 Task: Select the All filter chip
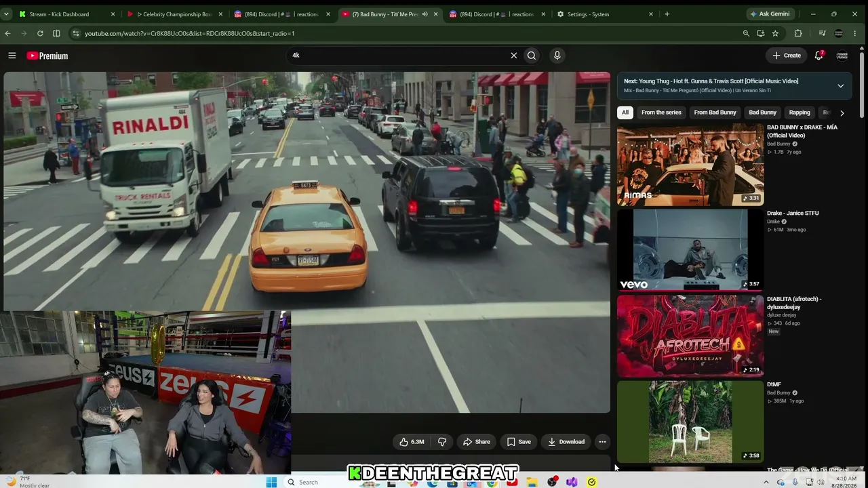(625, 113)
